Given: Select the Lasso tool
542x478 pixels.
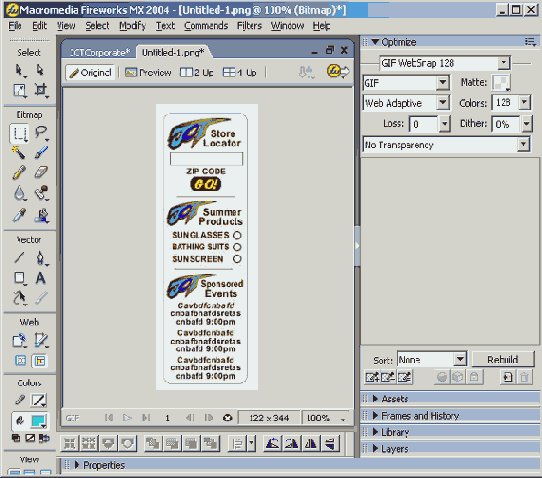Looking at the screenshot, I should pyautogui.click(x=41, y=133).
